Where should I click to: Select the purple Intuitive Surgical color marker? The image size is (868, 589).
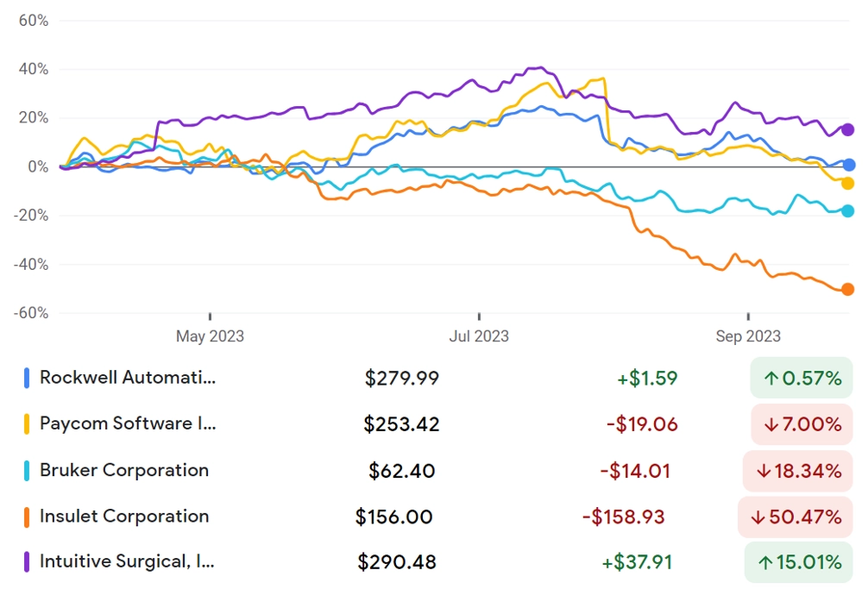tap(27, 561)
